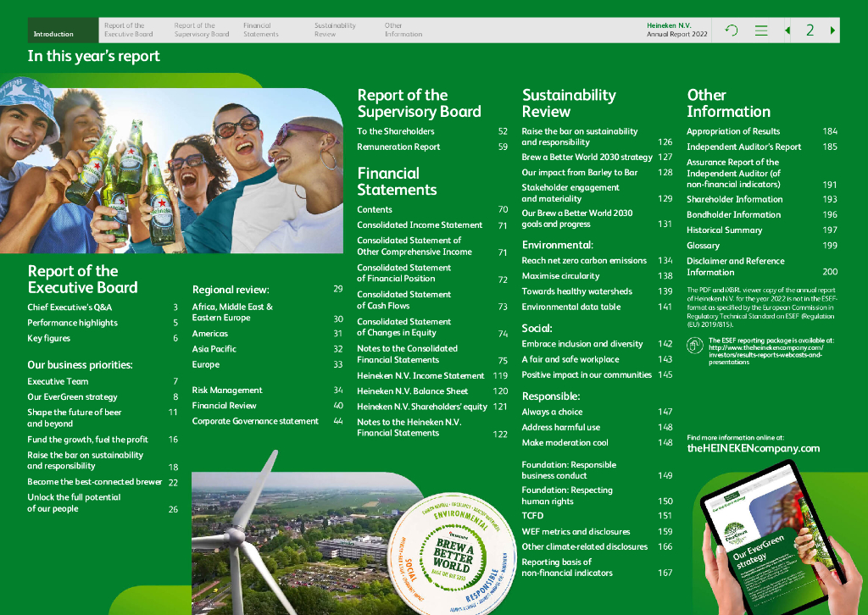Open the Financial Statements tab
Screen dimensions: 868x615
click(261, 30)
